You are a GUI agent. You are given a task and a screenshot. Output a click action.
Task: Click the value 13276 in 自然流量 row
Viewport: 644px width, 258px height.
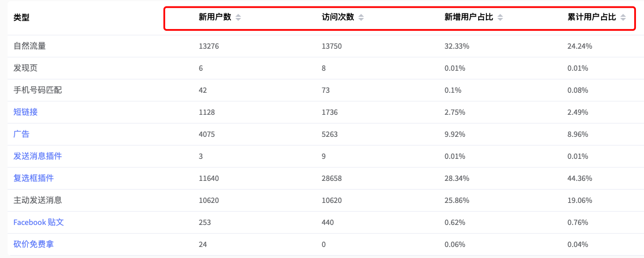pyautogui.click(x=209, y=46)
